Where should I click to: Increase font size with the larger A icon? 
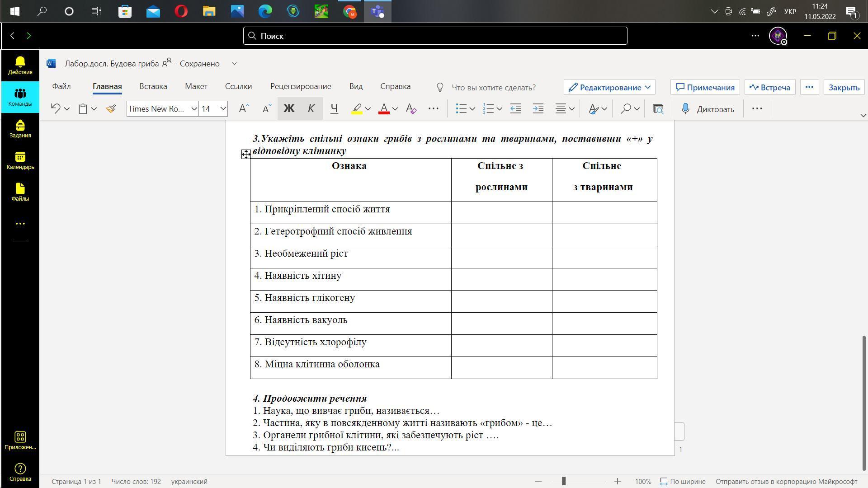pyautogui.click(x=244, y=108)
